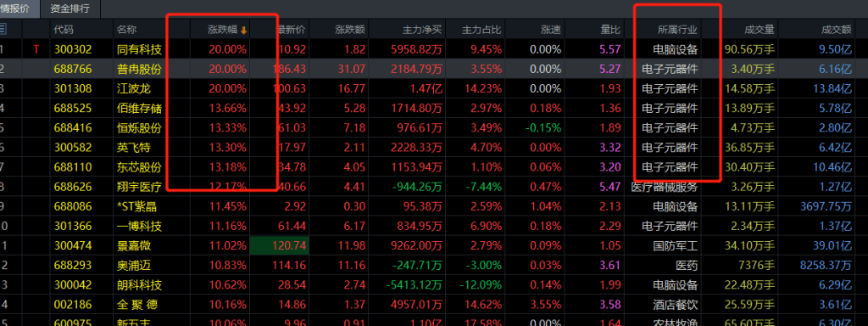Select stock code 301308
868x326 pixels.
[x=73, y=88]
